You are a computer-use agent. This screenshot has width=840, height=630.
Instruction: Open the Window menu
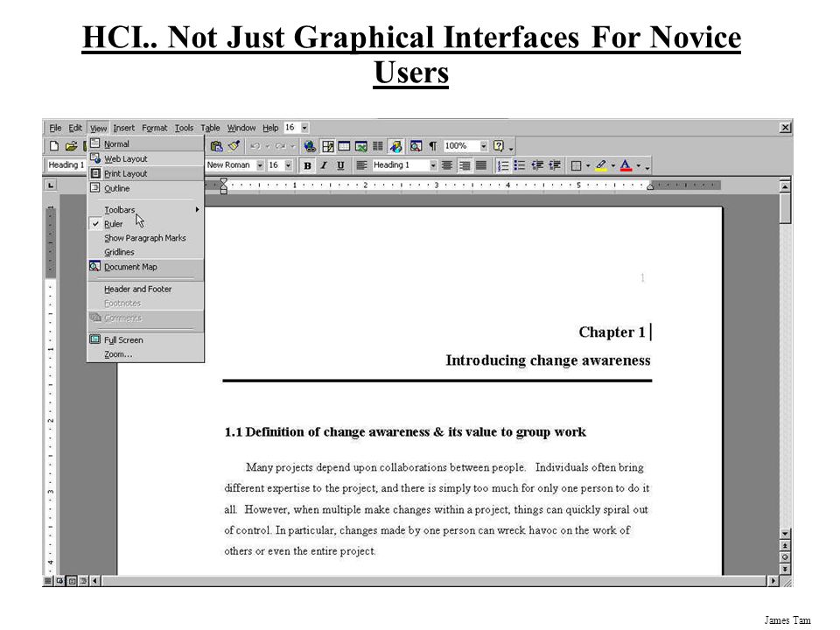pyautogui.click(x=241, y=128)
